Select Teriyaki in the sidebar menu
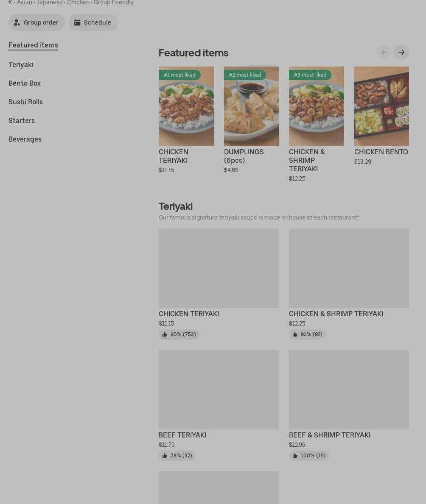 point(21,64)
